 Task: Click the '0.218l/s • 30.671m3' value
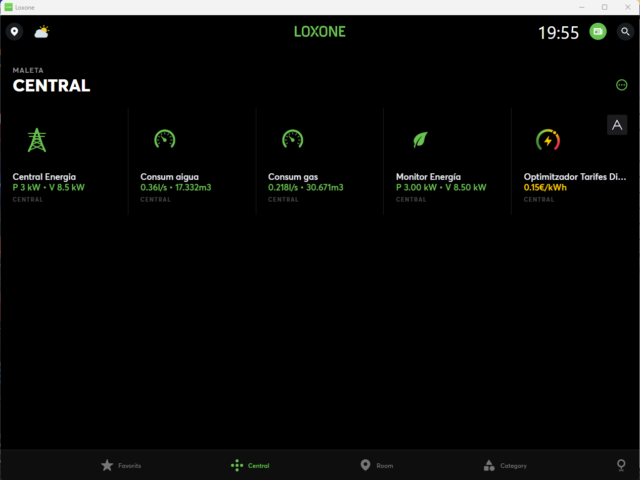click(305, 187)
